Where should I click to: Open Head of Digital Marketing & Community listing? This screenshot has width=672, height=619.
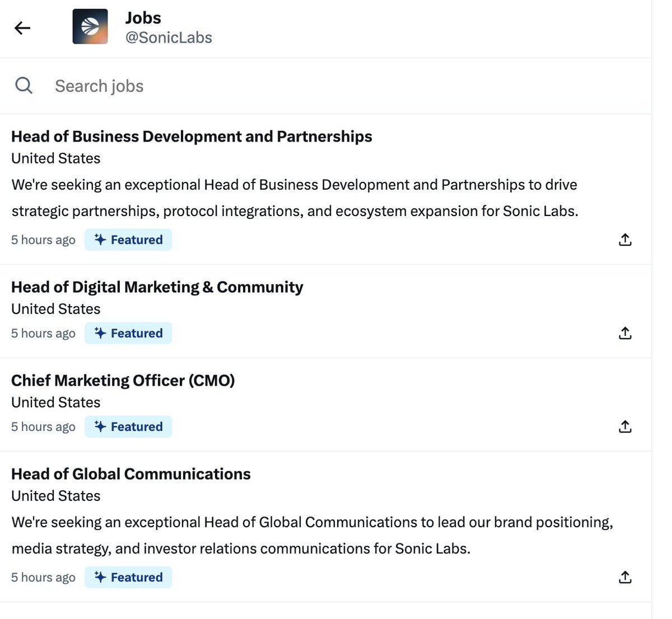[157, 287]
